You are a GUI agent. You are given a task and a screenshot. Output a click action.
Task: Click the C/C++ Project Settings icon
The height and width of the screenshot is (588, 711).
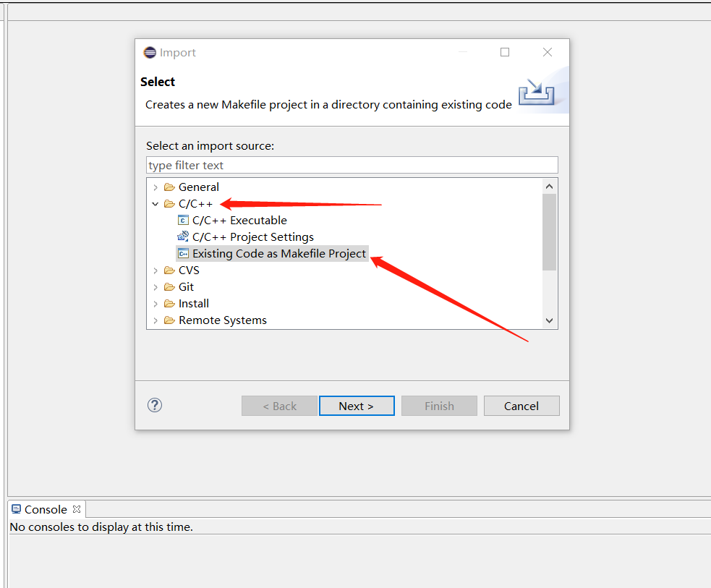(x=183, y=237)
